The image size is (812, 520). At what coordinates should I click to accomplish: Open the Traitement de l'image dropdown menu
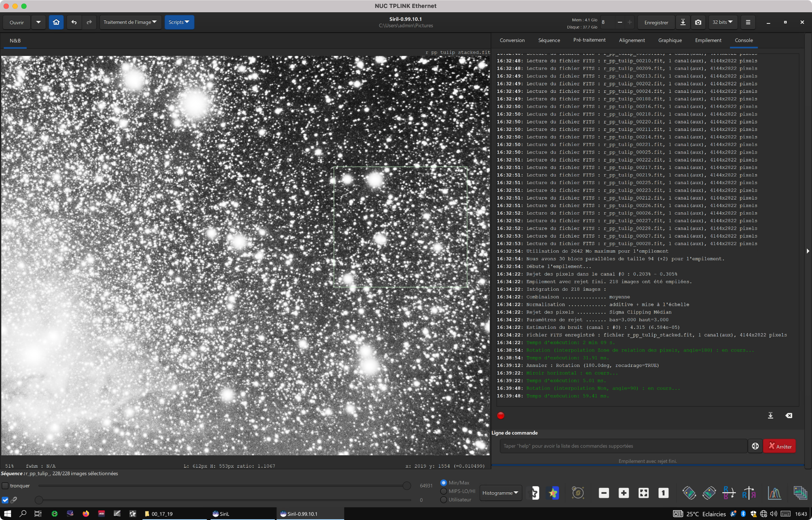130,22
